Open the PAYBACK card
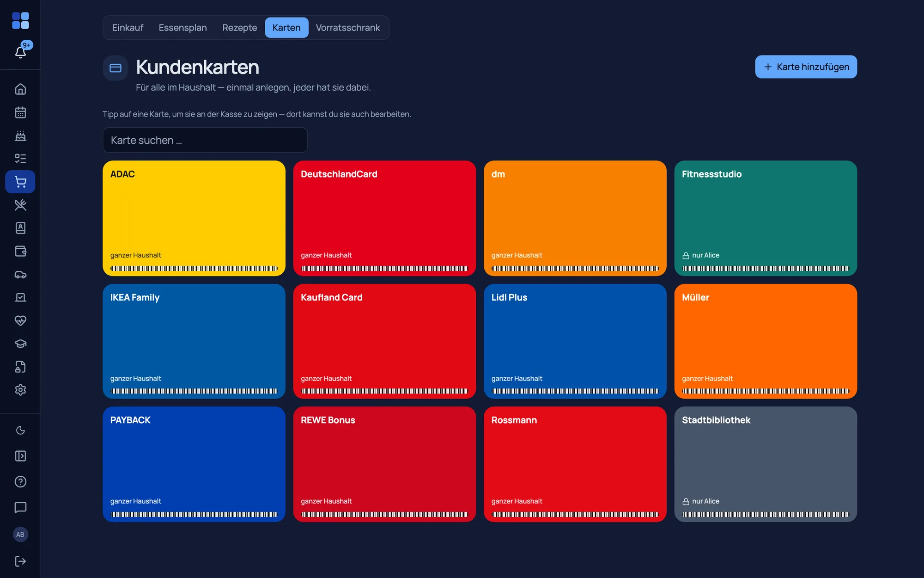Screen dimensions: 924x578 [x=194, y=464]
